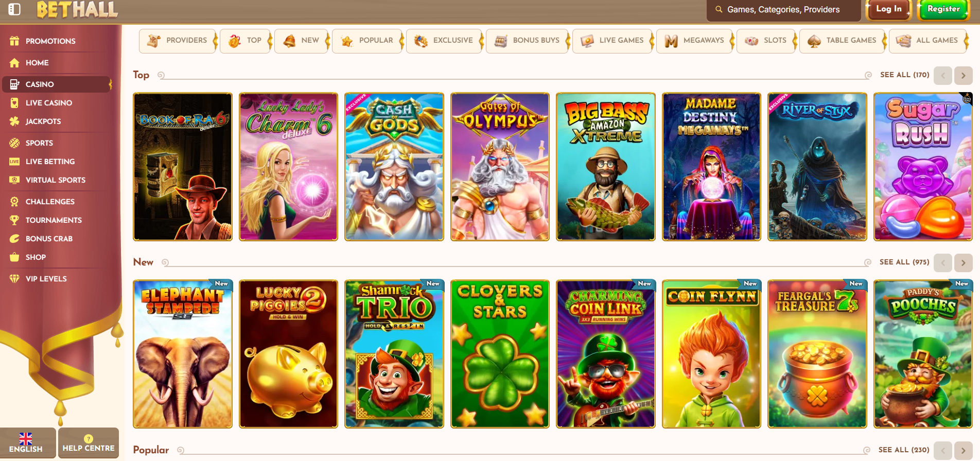Focus the Games, Categories, Providers search field
This screenshot has width=980, height=461.
pyautogui.click(x=784, y=10)
